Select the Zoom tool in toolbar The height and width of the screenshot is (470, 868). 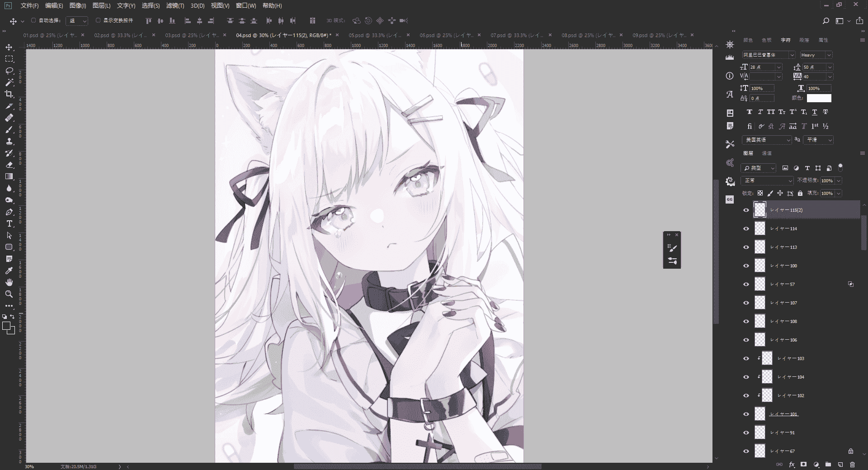[9, 294]
